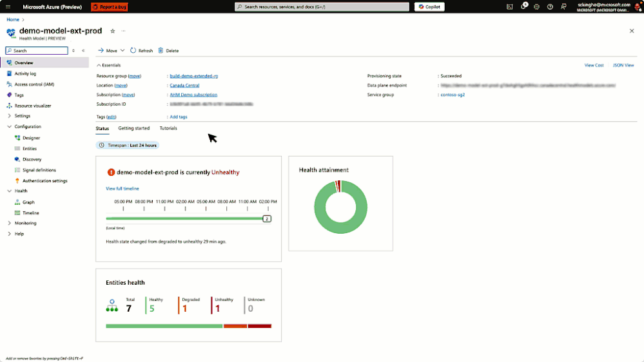Collapse the Essentials section
This screenshot has height=362, width=644.
(99, 65)
